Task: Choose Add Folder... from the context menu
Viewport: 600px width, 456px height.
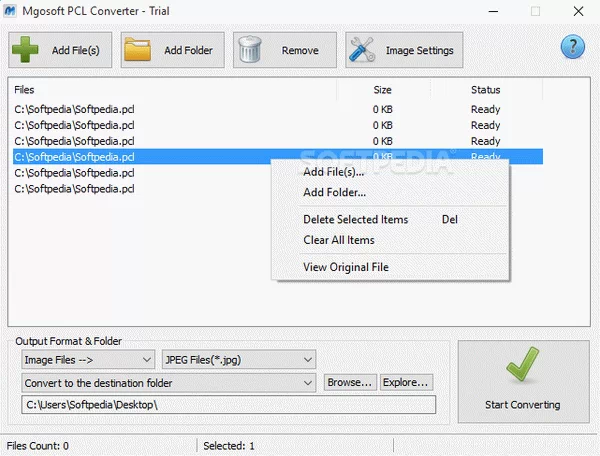Action: 334,192
